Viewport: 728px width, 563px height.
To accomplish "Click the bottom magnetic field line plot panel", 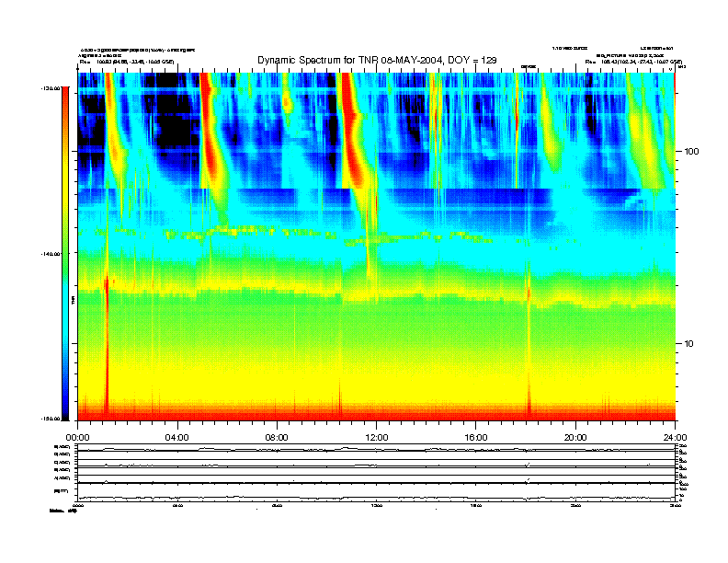I will (x=376, y=492).
